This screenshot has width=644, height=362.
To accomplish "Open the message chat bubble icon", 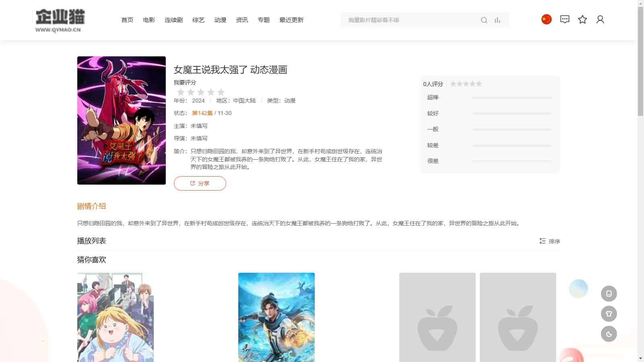I will point(565,19).
